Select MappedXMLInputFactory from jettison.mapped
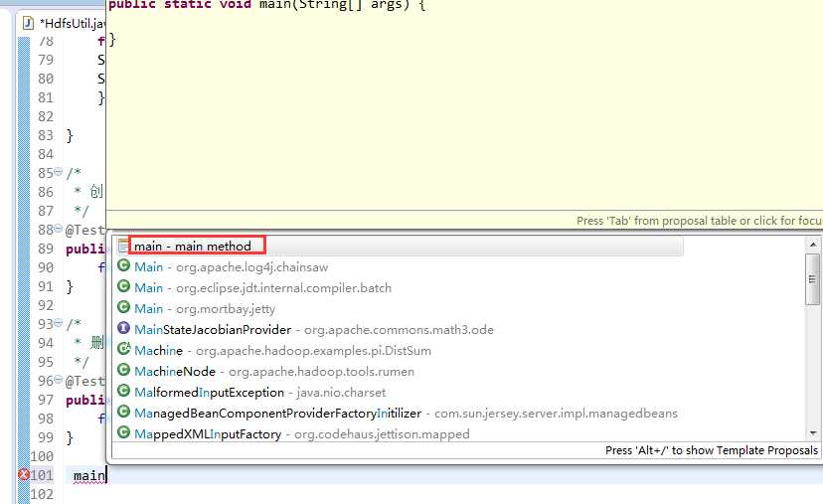The width and height of the screenshot is (823, 504). (x=302, y=434)
